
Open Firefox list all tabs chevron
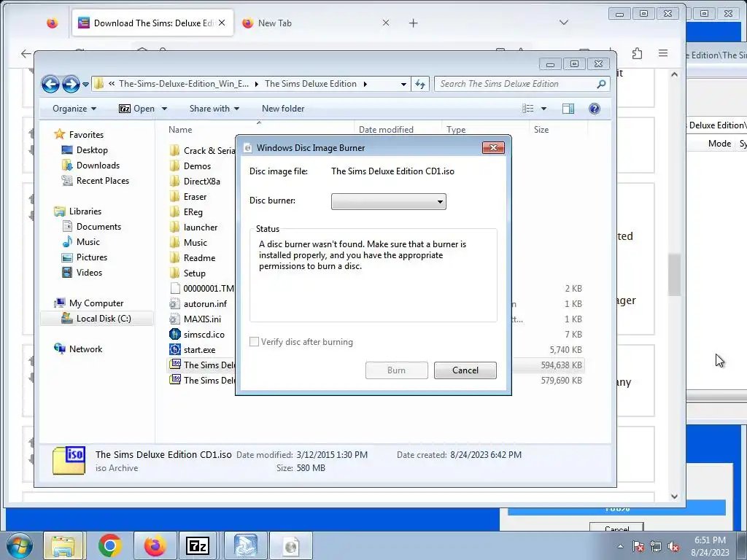pyautogui.click(x=564, y=23)
